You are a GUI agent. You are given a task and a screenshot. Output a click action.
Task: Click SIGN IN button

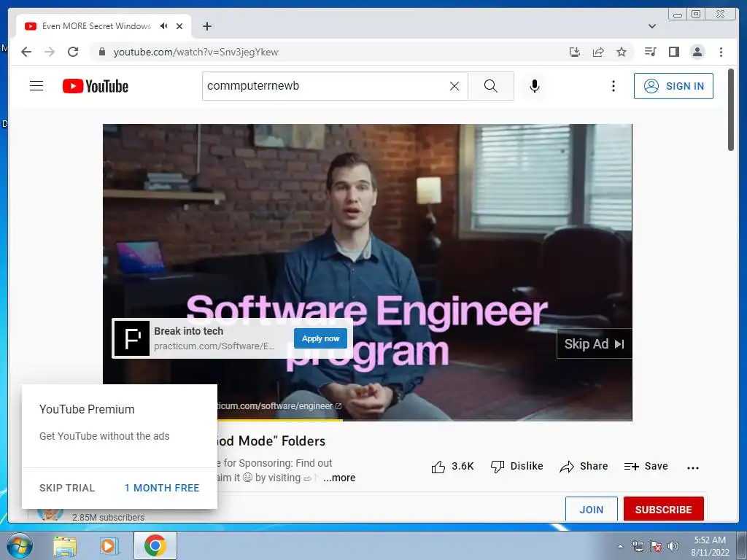(673, 86)
